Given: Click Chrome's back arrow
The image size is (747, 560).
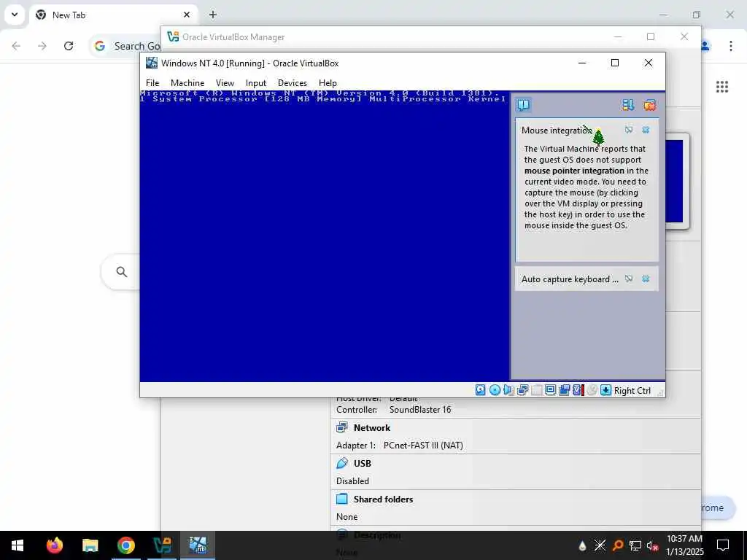Looking at the screenshot, I should click(16, 46).
